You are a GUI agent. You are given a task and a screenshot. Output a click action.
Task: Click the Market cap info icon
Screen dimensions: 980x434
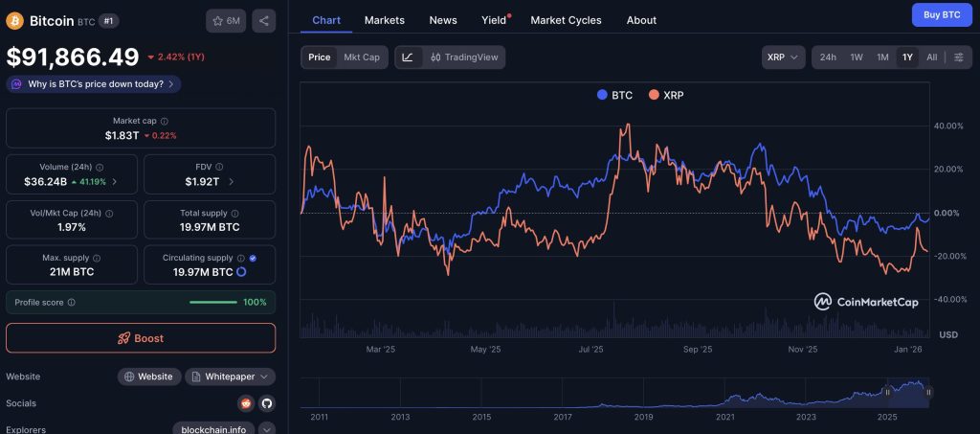(x=165, y=122)
